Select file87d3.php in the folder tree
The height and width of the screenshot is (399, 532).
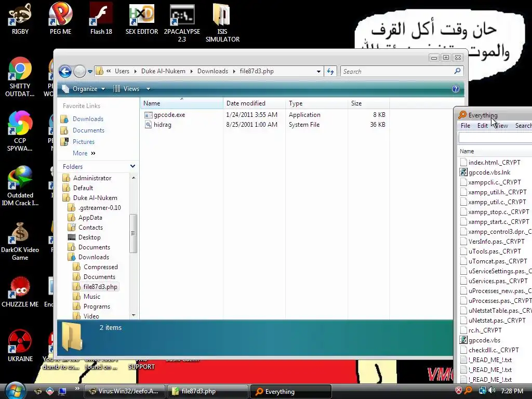coord(100,287)
